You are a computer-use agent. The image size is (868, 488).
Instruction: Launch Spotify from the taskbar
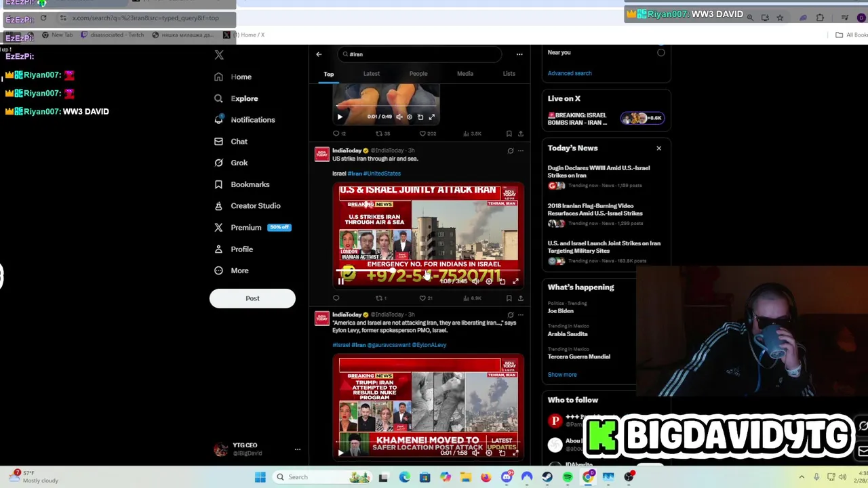(568, 477)
